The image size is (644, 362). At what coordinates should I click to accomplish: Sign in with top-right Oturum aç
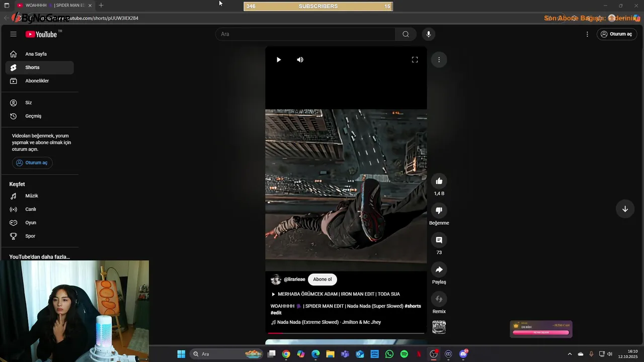pyautogui.click(x=616, y=34)
